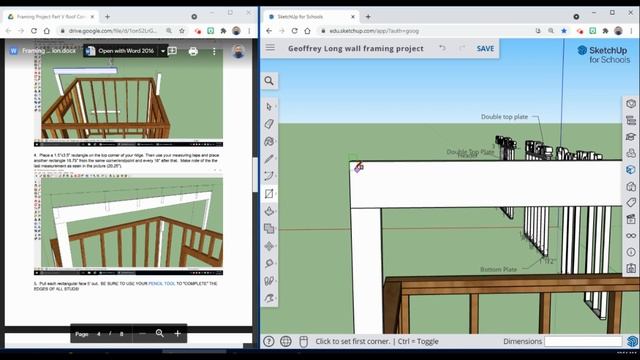The height and width of the screenshot is (360, 640).
Task: Click the mouse input icon in status bar
Action: click(303, 341)
